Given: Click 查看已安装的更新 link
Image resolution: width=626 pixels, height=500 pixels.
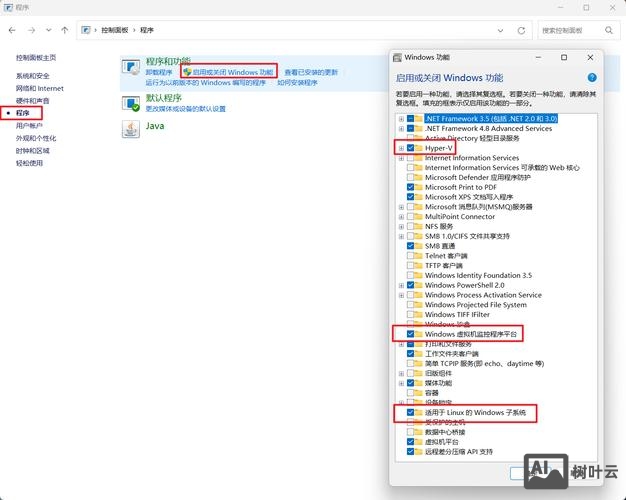Looking at the screenshot, I should tap(311, 72).
